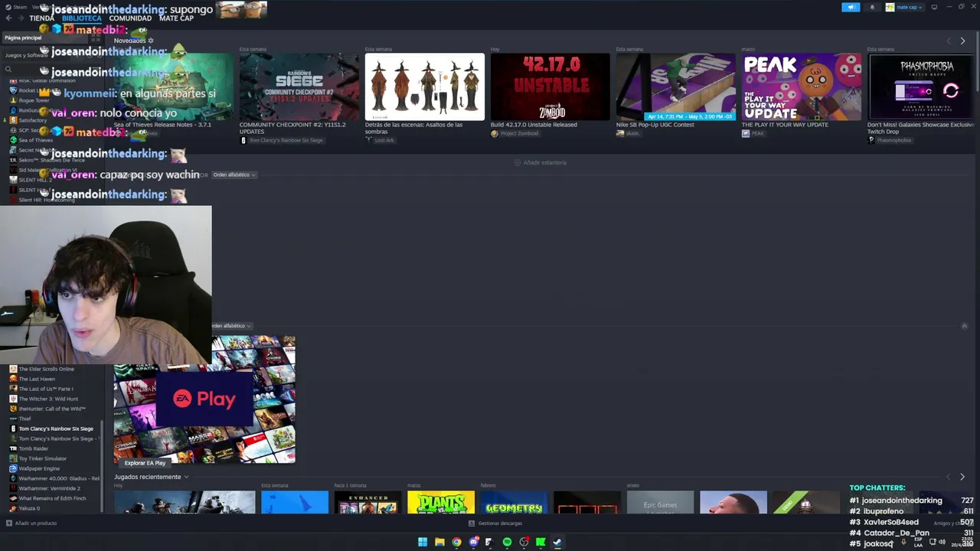Click the EA Play banner image
Image resolution: width=980 pixels, height=551 pixels.
(x=204, y=399)
